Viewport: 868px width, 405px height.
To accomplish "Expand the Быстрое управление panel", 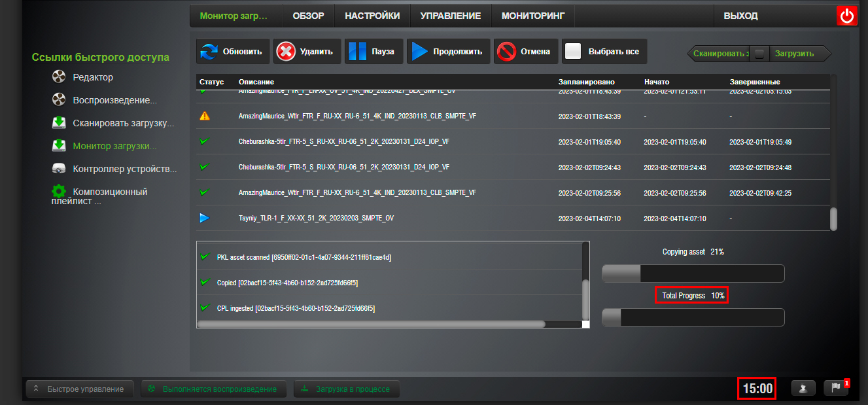I will point(80,389).
